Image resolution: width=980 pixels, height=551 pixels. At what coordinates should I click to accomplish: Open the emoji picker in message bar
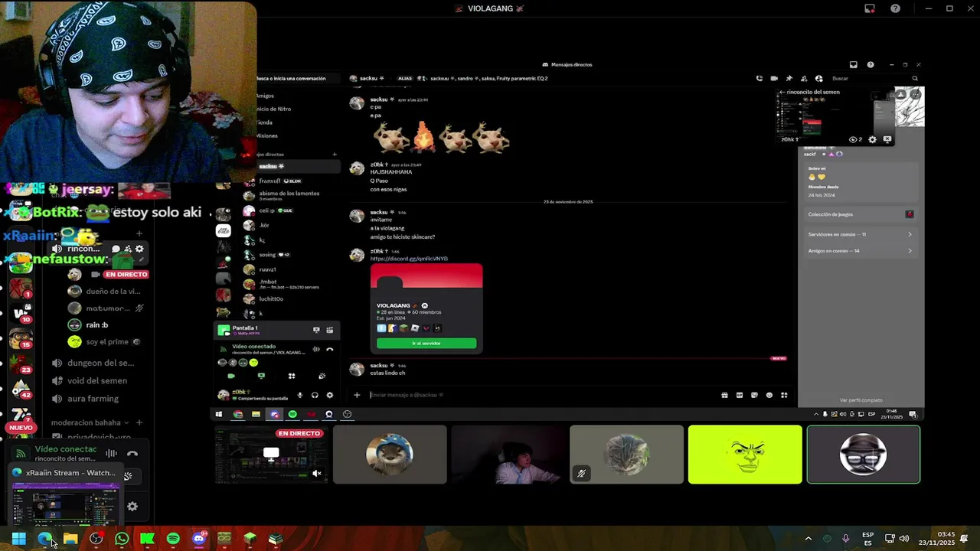tap(769, 395)
